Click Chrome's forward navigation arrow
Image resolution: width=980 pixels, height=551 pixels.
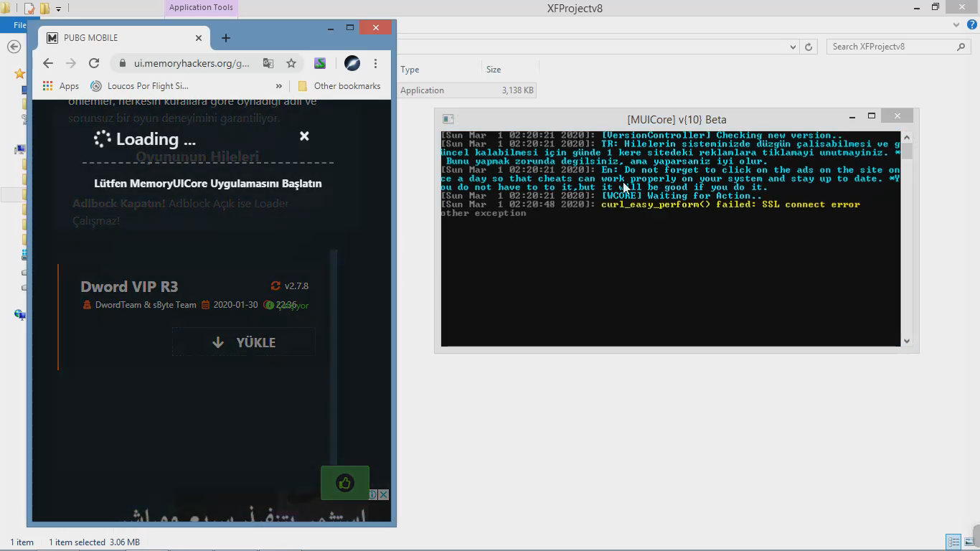click(x=70, y=63)
